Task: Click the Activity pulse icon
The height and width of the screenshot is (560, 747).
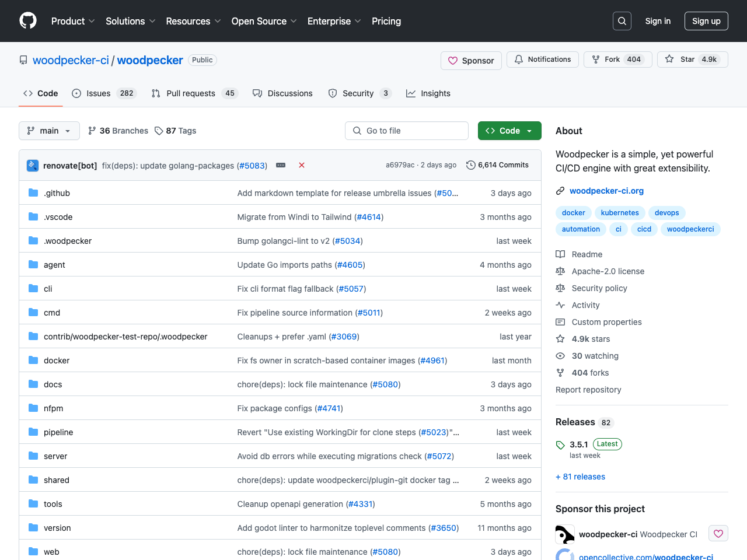Action: 560,305
